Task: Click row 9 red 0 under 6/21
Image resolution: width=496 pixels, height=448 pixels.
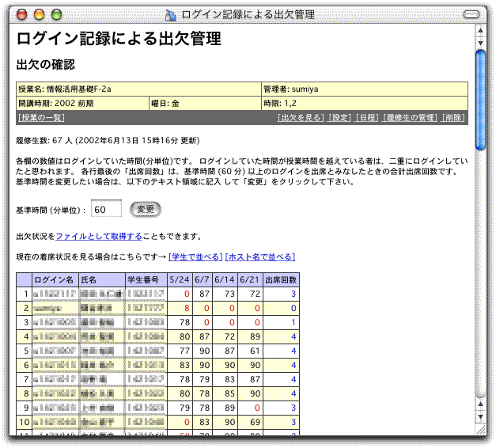Action: coord(257,408)
